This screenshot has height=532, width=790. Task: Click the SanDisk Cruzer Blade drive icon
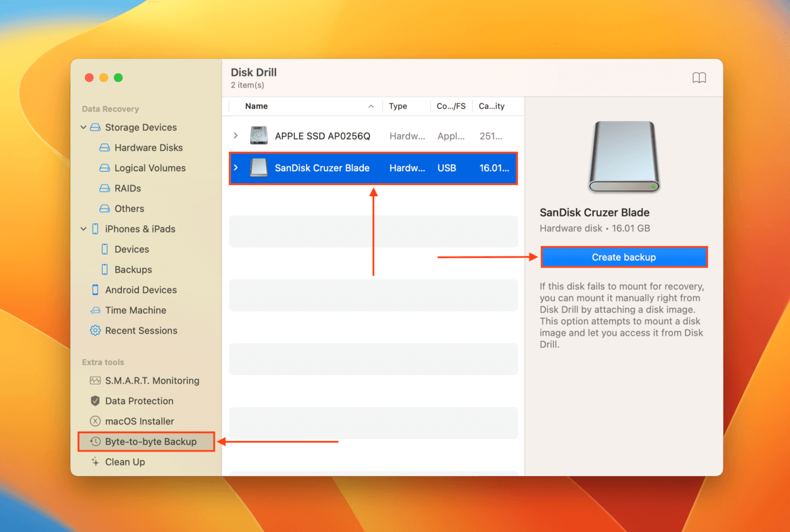(259, 168)
